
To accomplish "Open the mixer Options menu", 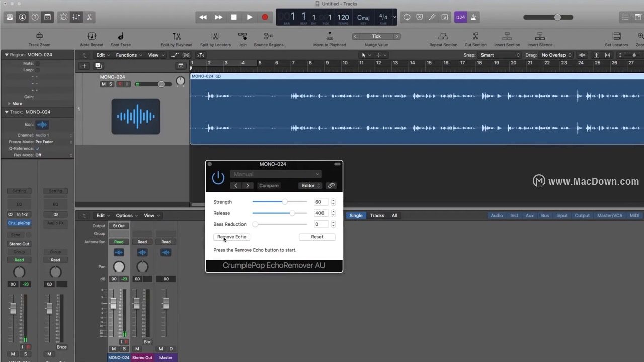I will 126,216.
